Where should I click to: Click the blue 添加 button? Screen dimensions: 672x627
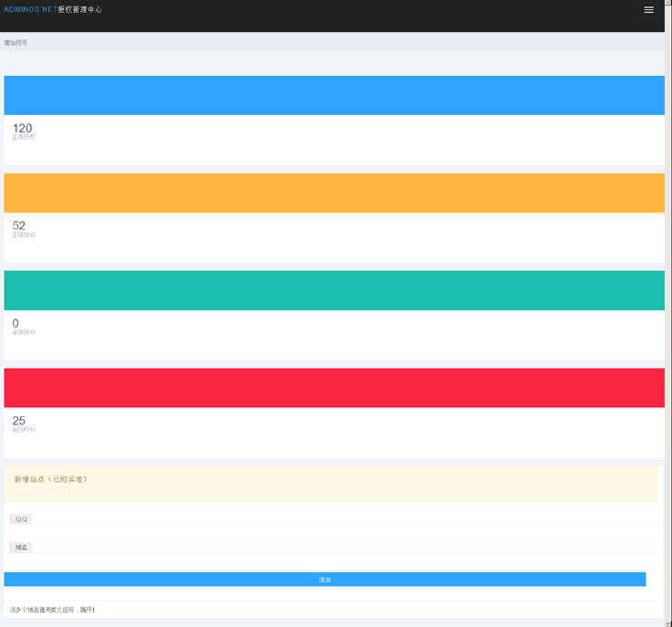tap(325, 580)
